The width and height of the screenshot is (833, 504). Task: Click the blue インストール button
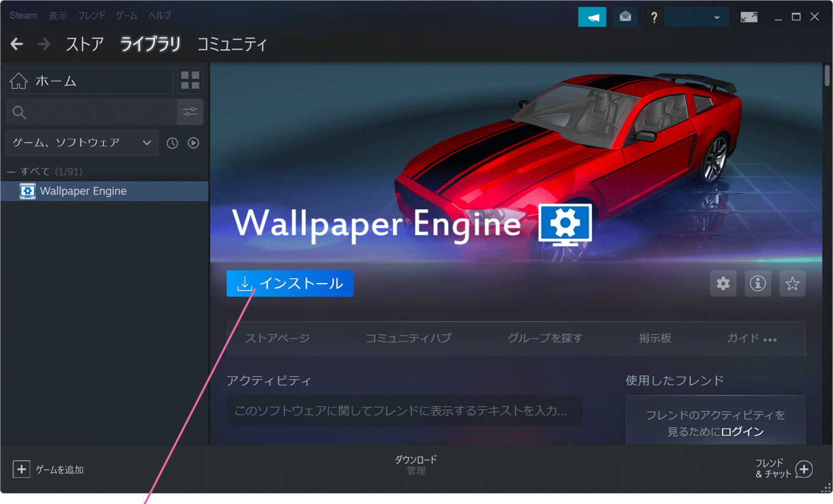pos(290,283)
